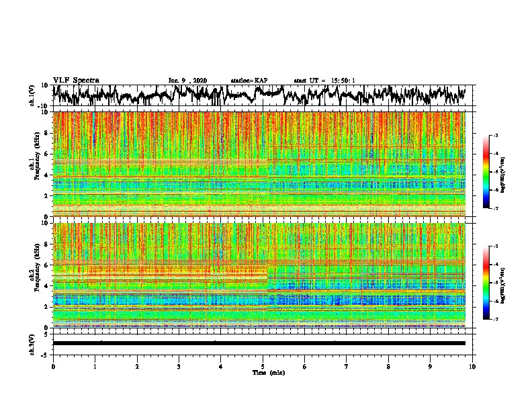
Task: Click the ch.1 voltage waveform trace
Action: 259,95
